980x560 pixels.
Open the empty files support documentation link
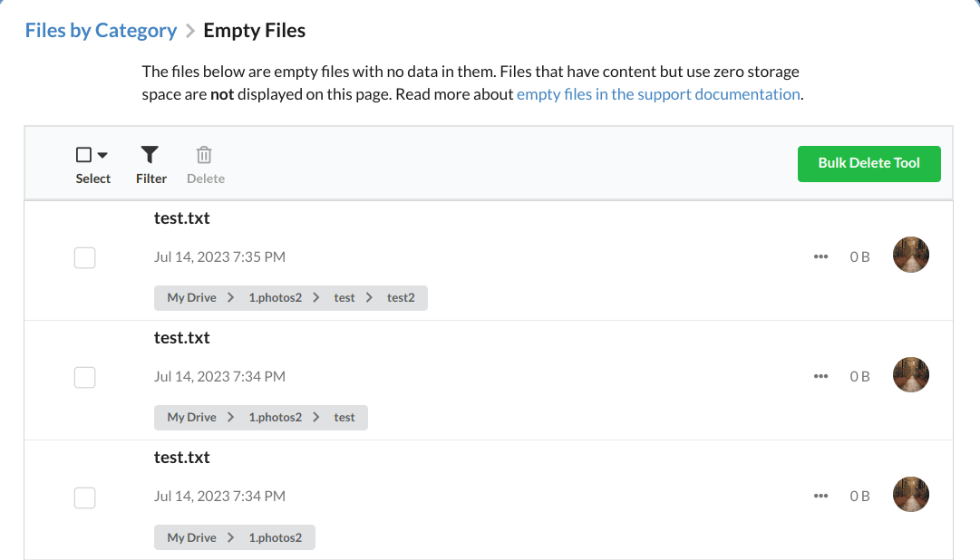[x=657, y=93]
